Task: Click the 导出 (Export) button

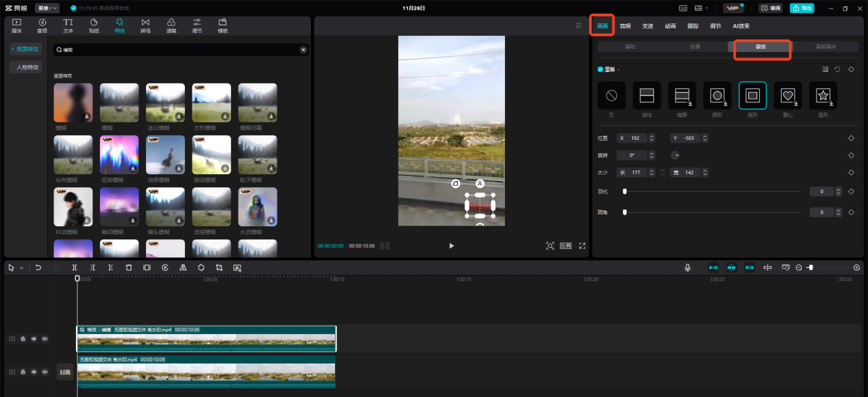Action: 802,8
